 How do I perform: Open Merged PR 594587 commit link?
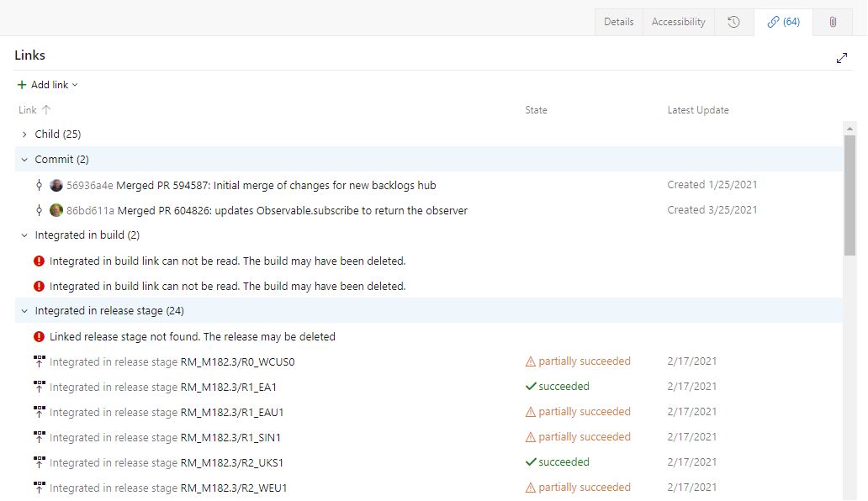pyautogui.click(x=252, y=184)
